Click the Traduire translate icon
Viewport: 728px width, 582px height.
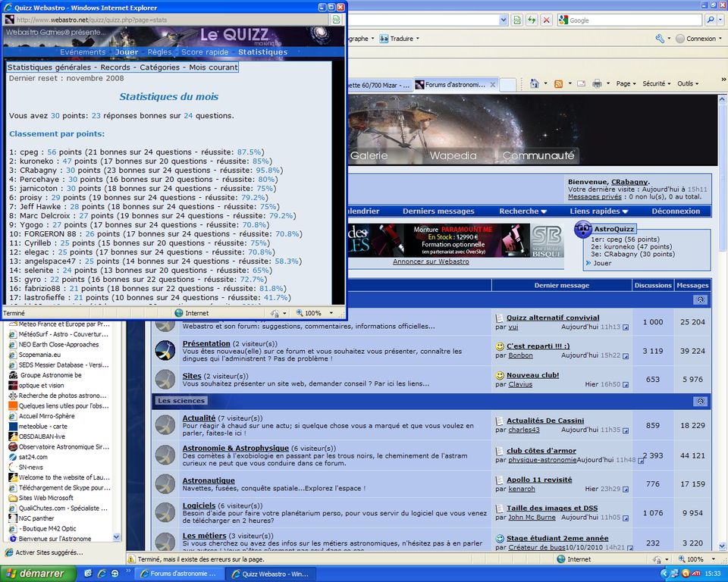[384, 39]
